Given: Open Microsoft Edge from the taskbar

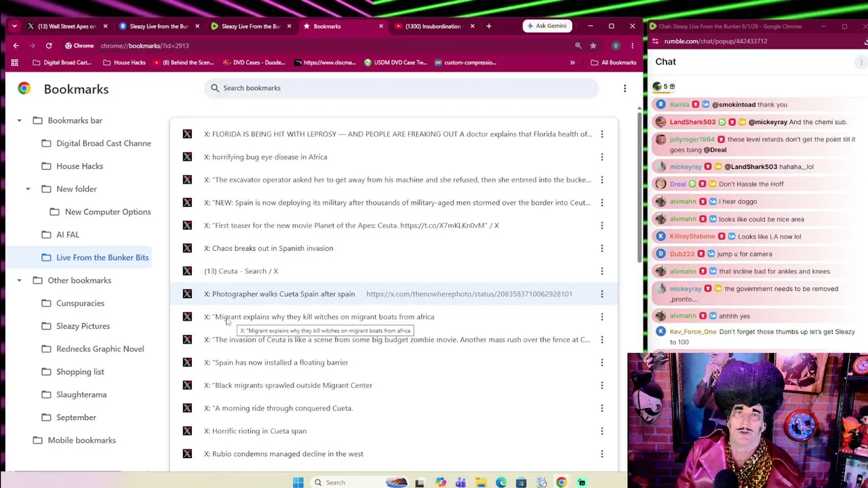Looking at the screenshot, I should tap(501, 483).
